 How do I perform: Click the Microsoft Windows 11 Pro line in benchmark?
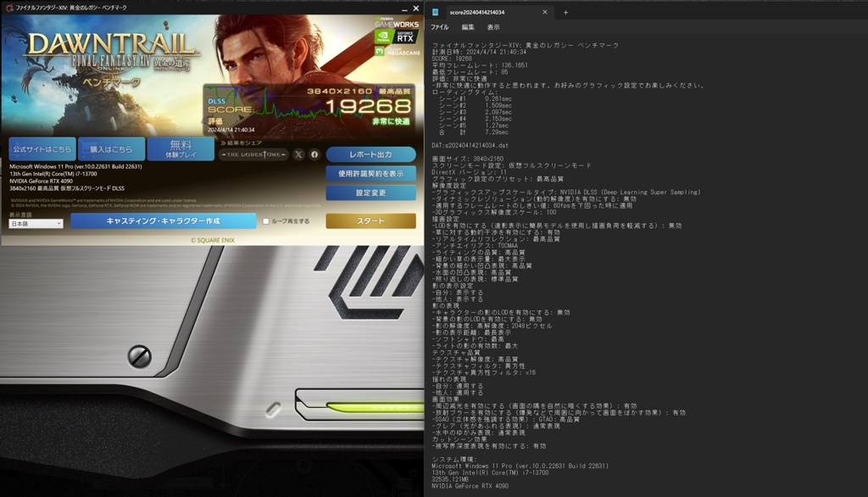click(75, 167)
